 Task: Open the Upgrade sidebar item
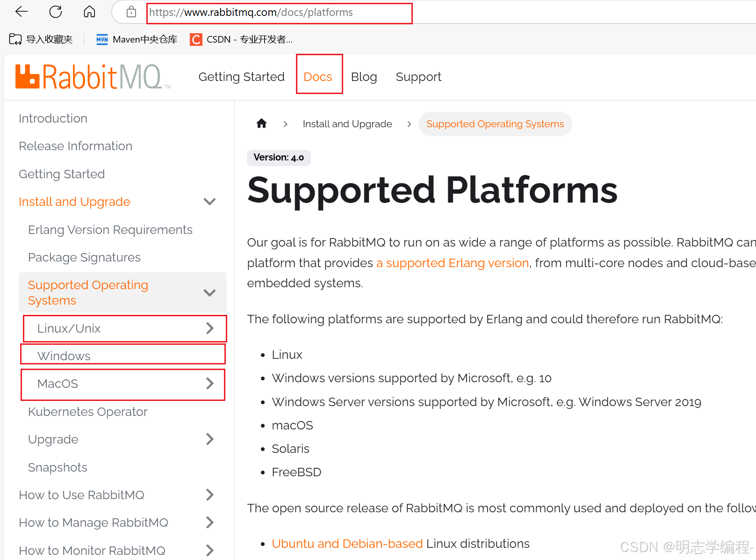coord(53,439)
